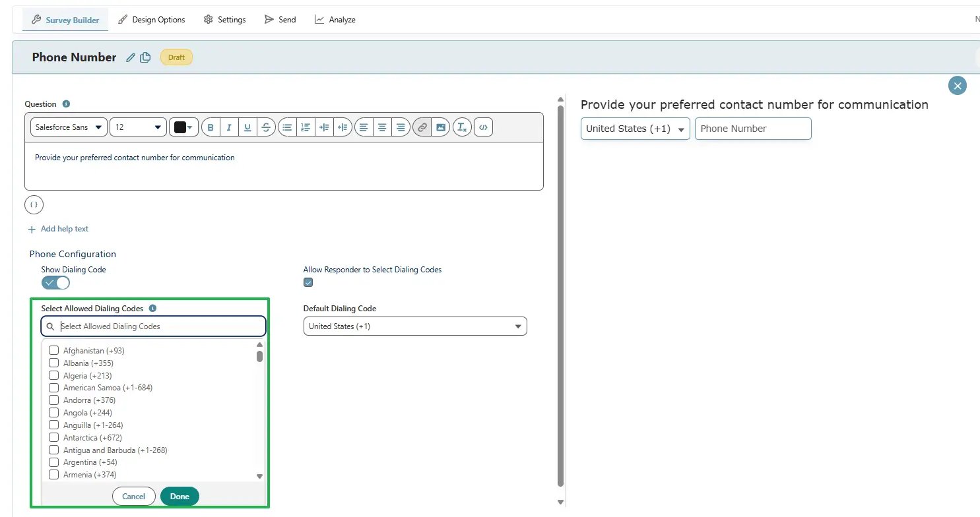
Task: Right-align the question text
Action: (401, 127)
